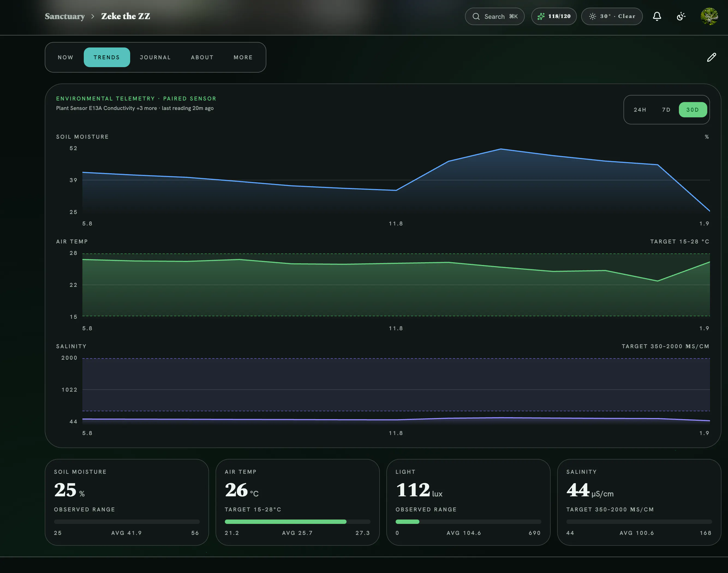Click the sparkle icon beside 118/120
The image size is (728, 573).
541,16
